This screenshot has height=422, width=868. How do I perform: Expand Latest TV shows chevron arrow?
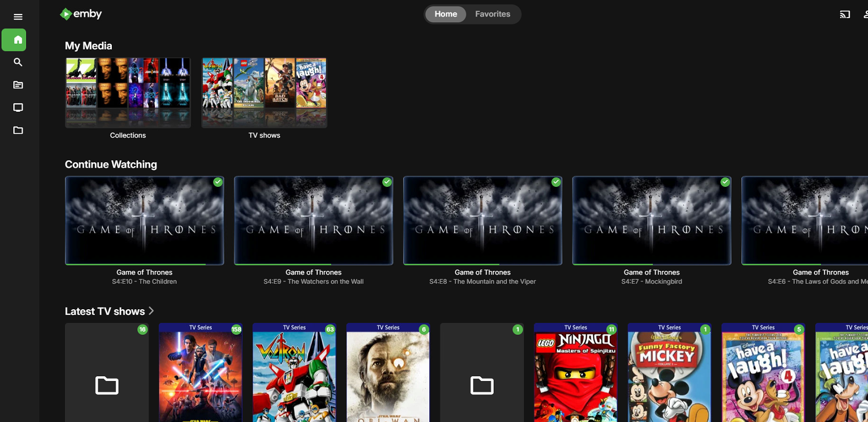(x=151, y=311)
